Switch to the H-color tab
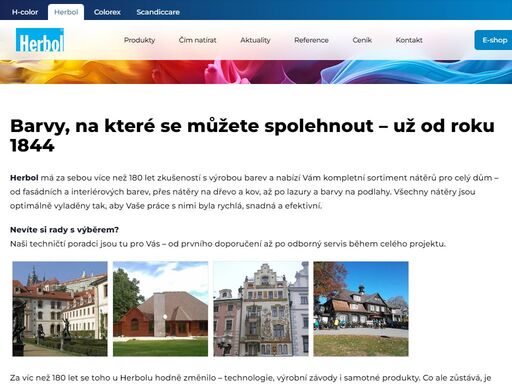The height and width of the screenshot is (384, 512). pos(25,12)
